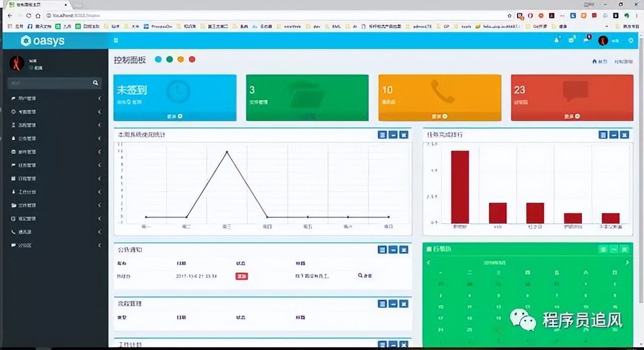Click the clock icon on the 未签到 card
This screenshot has width=644, height=350.
coord(178,93)
